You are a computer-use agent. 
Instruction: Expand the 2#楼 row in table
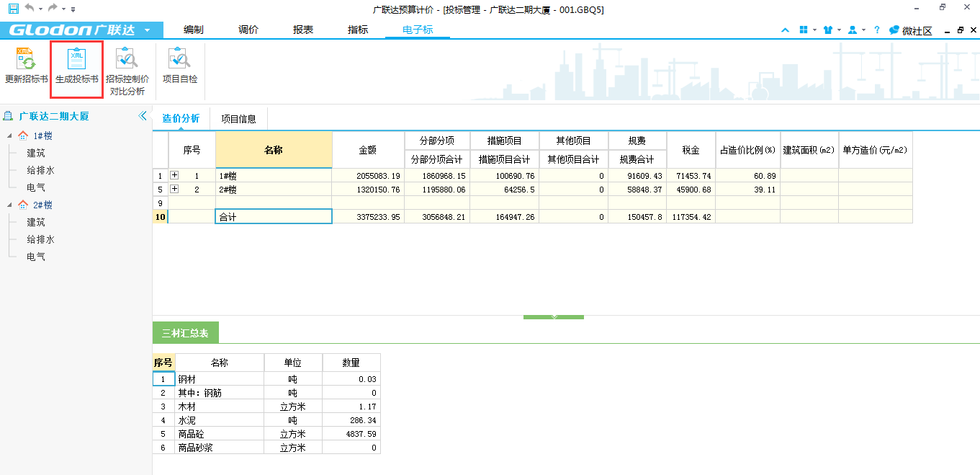click(x=174, y=190)
